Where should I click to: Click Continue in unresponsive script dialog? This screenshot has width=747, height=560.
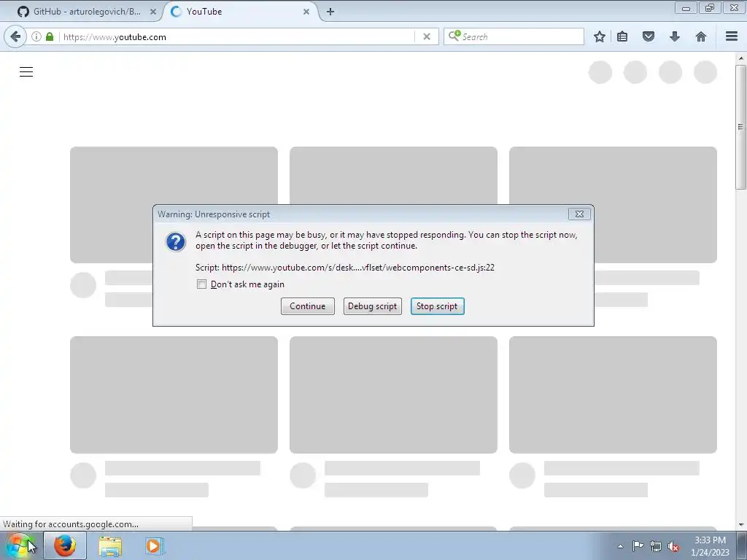(307, 306)
